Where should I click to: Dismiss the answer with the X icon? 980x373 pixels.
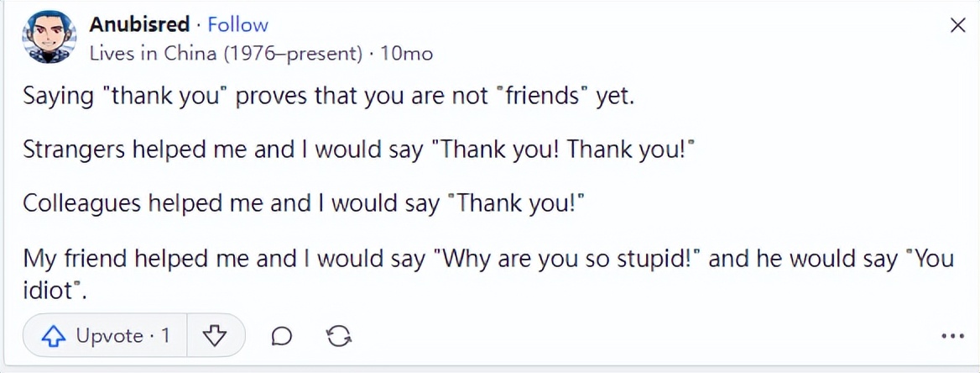pyautogui.click(x=957, y=25)
